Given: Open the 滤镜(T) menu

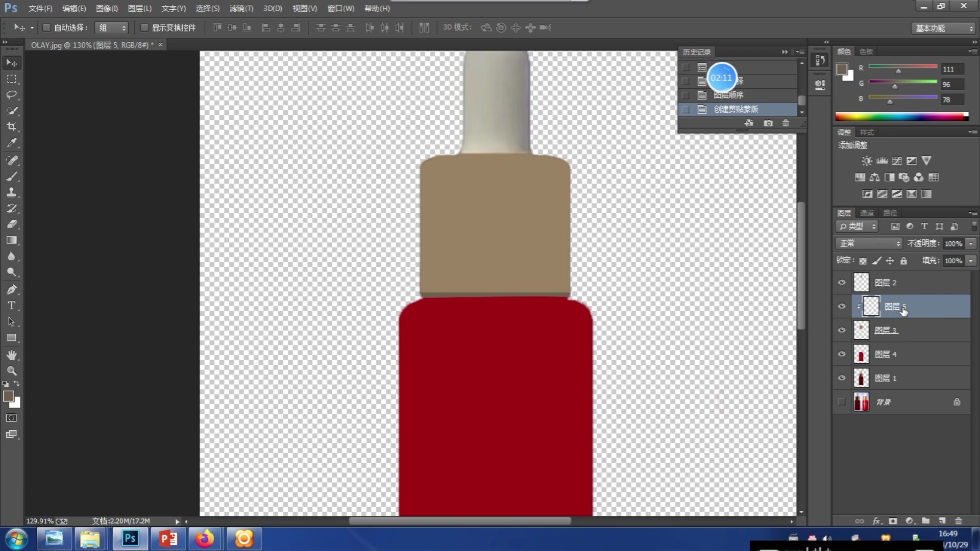Looking at the screenshot, I should tap(241, 8).
